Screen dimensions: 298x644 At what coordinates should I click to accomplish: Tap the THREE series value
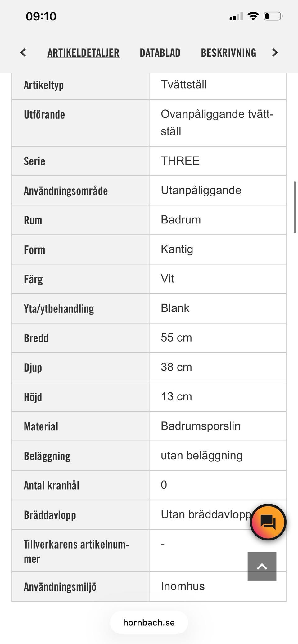[180, 161]
